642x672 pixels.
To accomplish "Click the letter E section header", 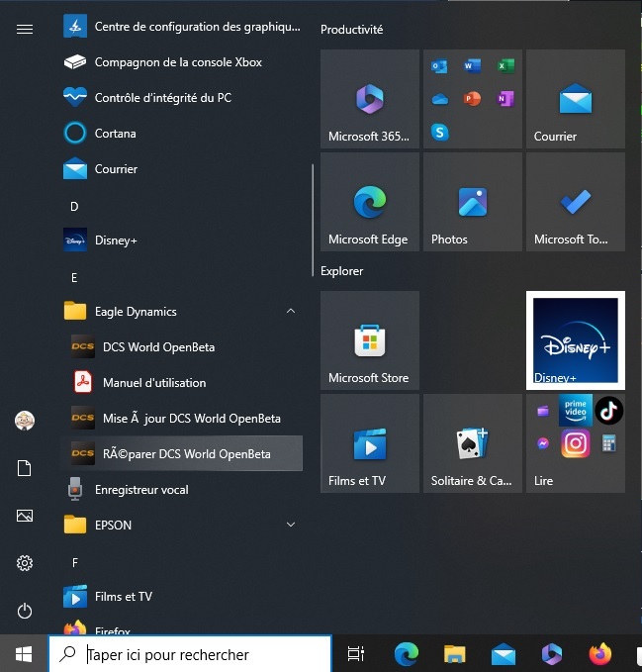I will click(x=74, y=278).
